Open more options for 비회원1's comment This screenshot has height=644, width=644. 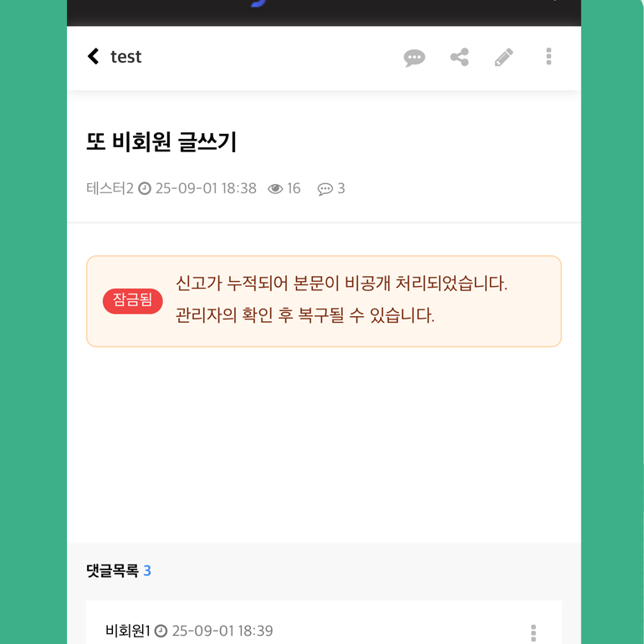[x=534, y=633]
